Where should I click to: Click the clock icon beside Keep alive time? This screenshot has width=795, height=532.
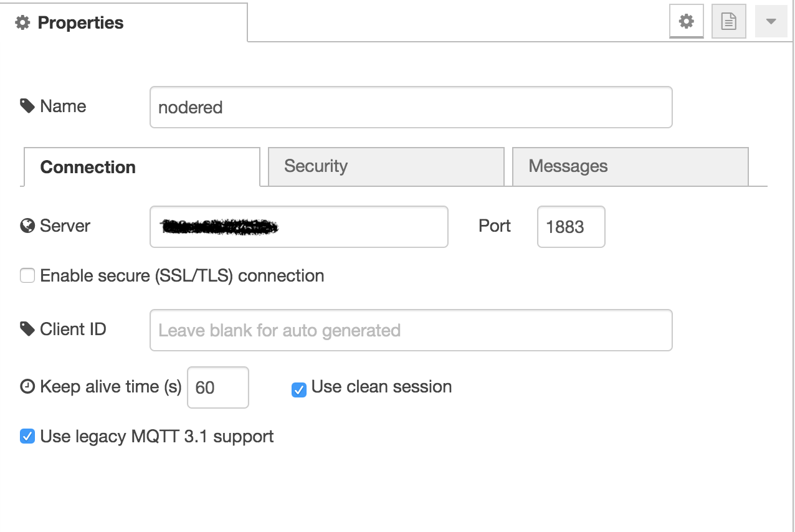pos(27,386)
